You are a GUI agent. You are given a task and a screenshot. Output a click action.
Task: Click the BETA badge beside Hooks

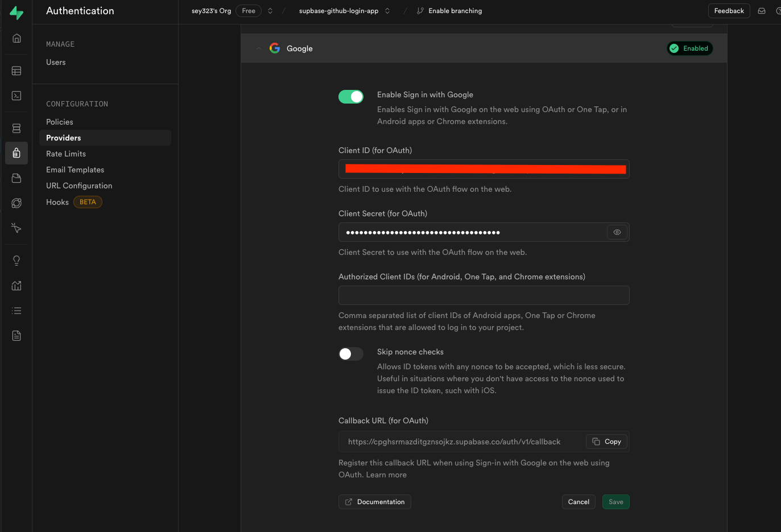coord(88,202)
